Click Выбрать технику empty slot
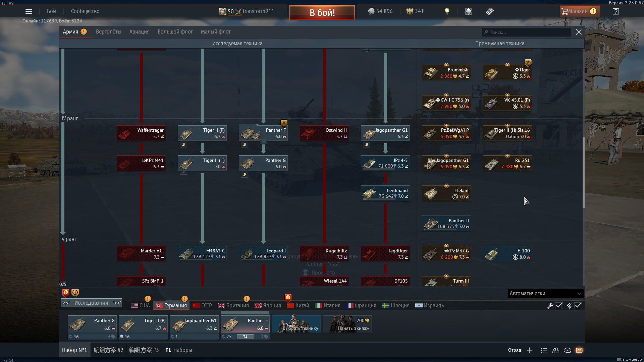 click(x=296, y=324)
